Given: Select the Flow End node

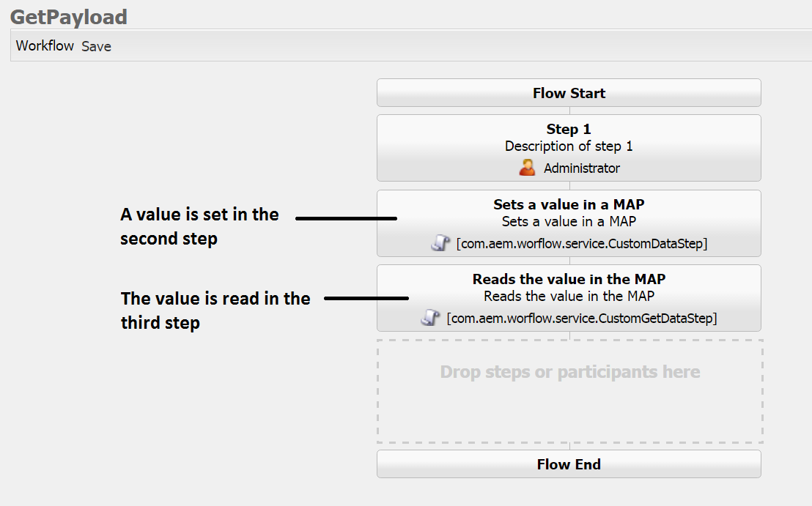Looking at the screenshot, I should click(569, 464).
